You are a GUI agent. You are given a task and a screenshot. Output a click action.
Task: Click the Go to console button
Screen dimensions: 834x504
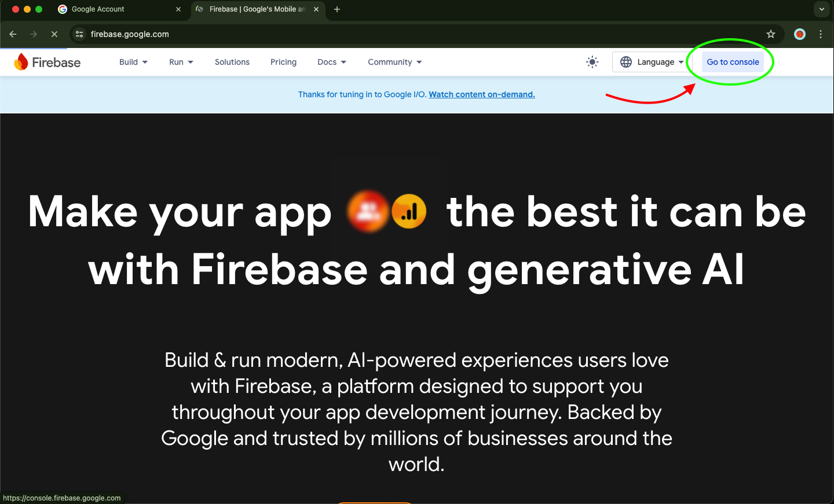click(x=733, y=62)
